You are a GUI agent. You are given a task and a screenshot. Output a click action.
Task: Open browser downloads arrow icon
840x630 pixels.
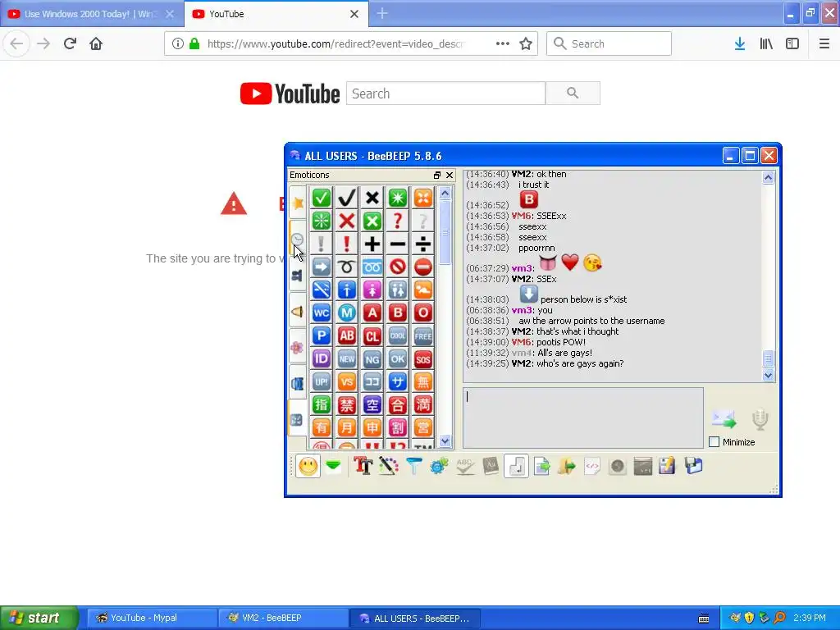click(740, 43)
